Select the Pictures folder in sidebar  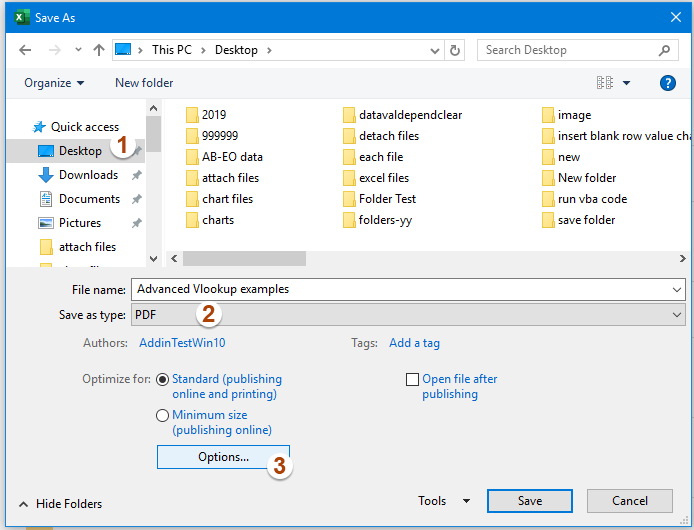pyautogui.click(x=80, y=223)
